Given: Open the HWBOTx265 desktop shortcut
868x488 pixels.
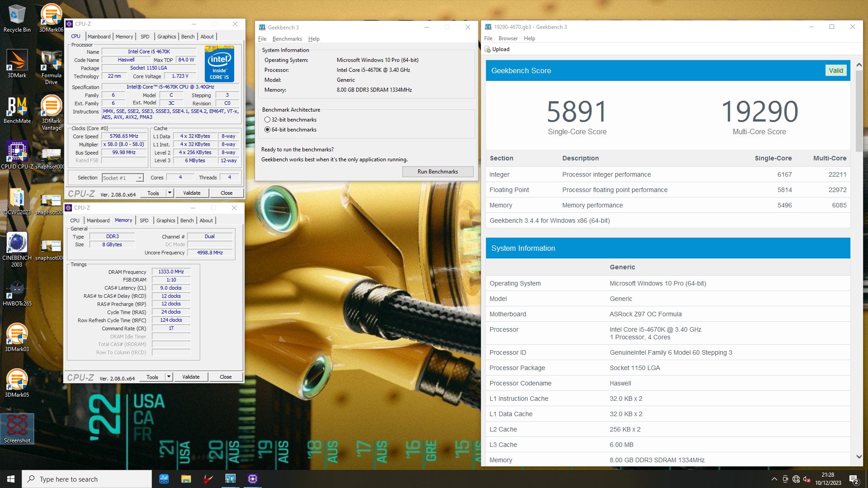Looking at the screenshot, I should click(x=17, y=293).
